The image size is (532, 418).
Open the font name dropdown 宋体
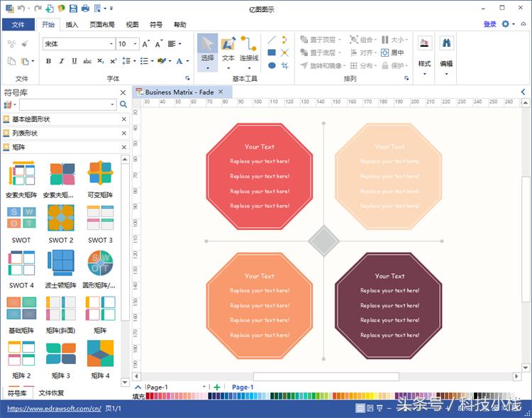click(x=110, y=44)
